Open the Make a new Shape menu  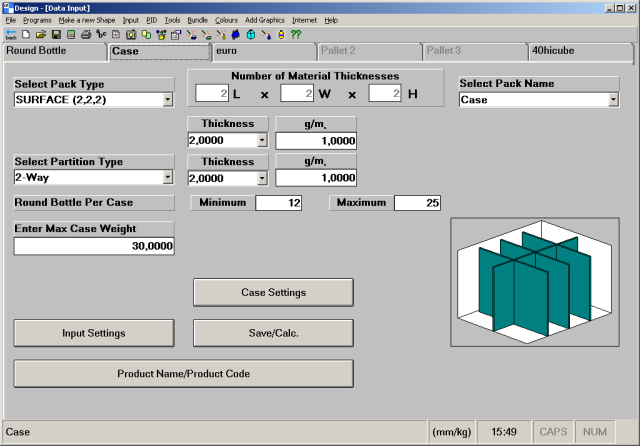pyautogui.click(x=87, y=20)
